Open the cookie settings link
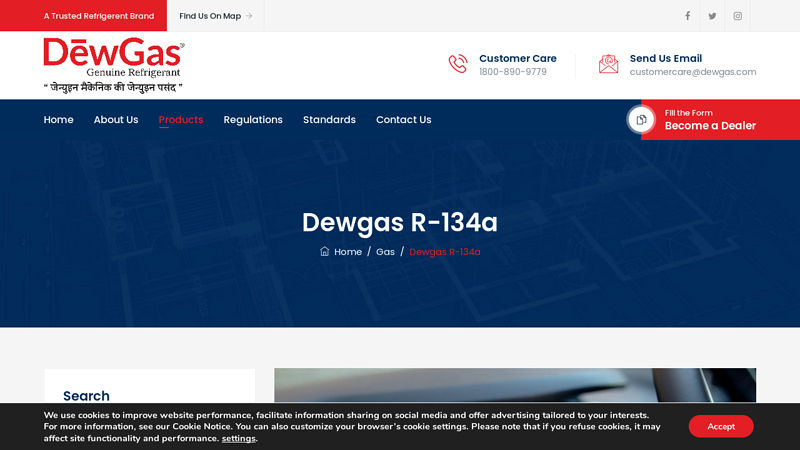 (238, 438)
